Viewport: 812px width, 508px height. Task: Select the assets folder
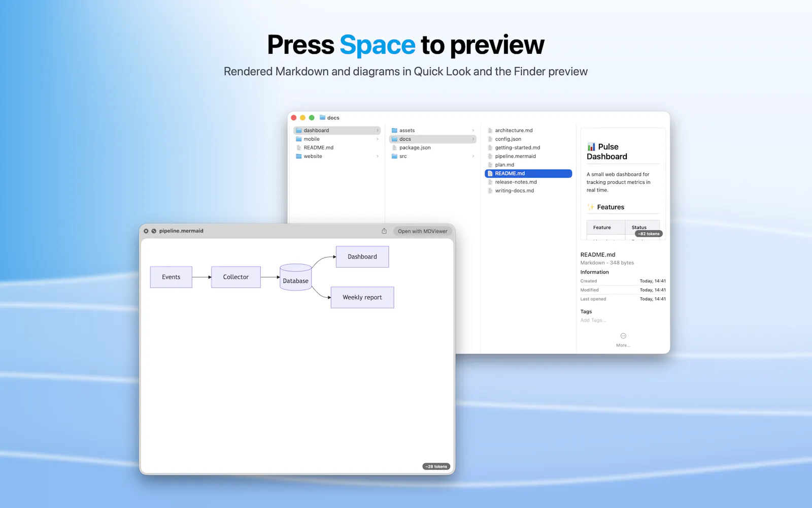pyautogui.click(x=433, y=131)
